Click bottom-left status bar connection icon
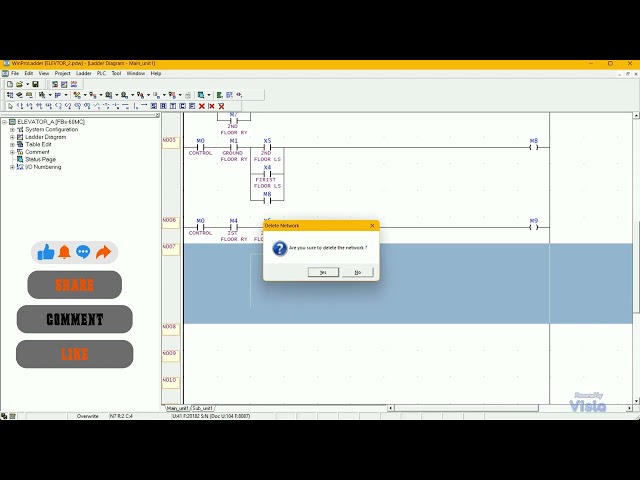640x480 pixels. [x=4, y=416]
